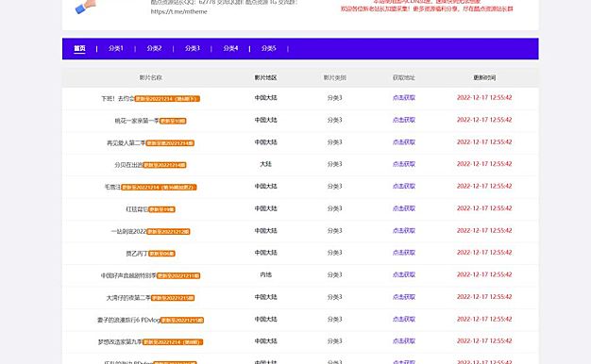Click the orange badge beside 一站到底2022
The height and width of the screenshot is (364, 591).
click(168, 231)
